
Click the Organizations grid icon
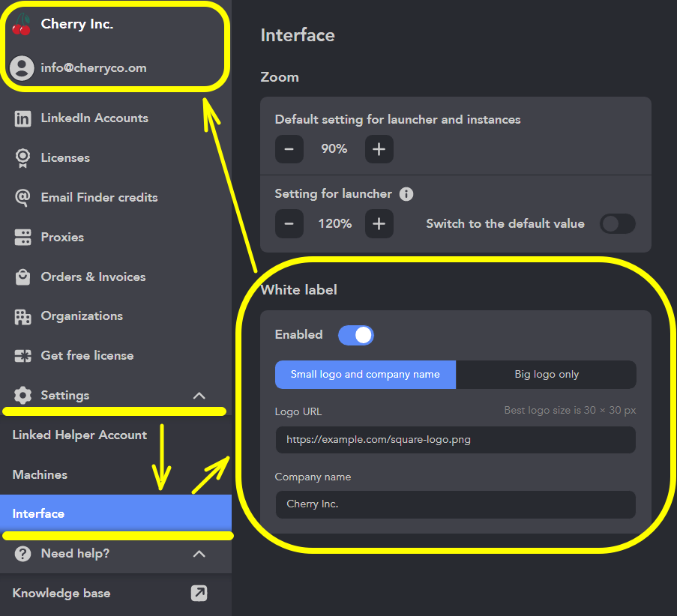pos(22,315)
